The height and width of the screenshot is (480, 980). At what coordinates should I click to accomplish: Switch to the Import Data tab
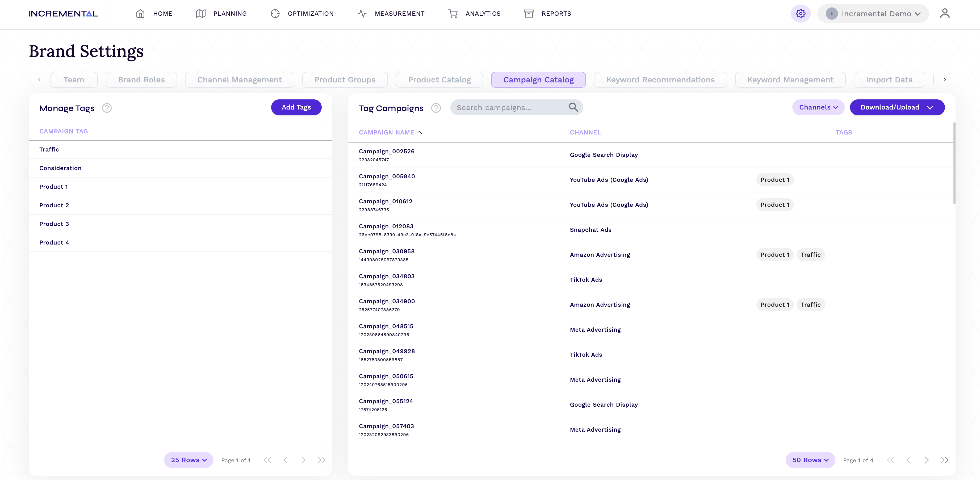coord(889,80)
